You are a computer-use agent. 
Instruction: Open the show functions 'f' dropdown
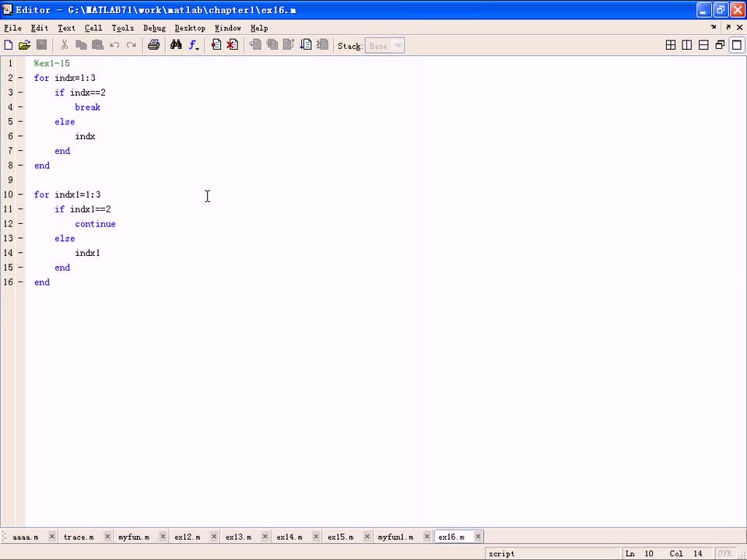pyautogui.click(x=194, y=45)
